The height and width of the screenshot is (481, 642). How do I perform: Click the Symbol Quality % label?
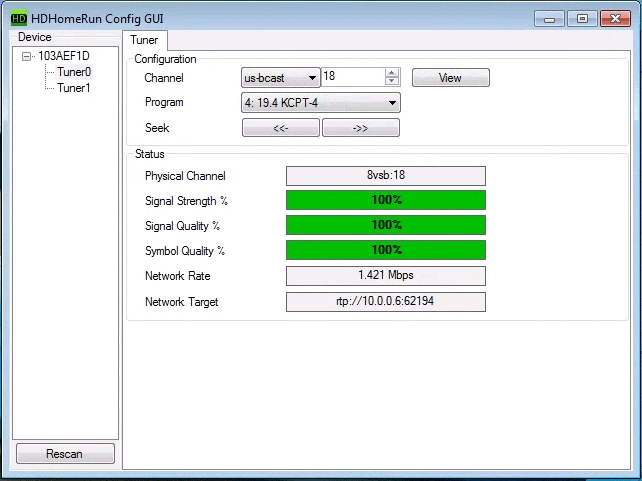185,251
